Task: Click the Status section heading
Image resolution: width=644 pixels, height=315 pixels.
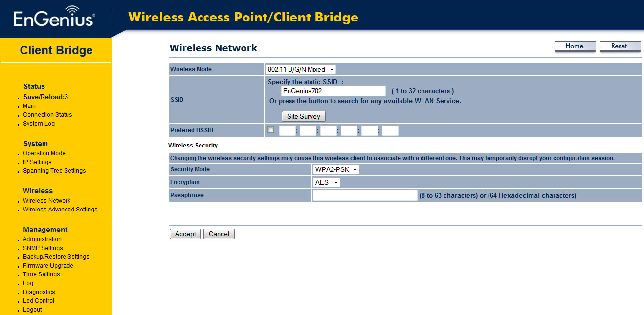Action: pyautogui.click(x=34, y=86)
